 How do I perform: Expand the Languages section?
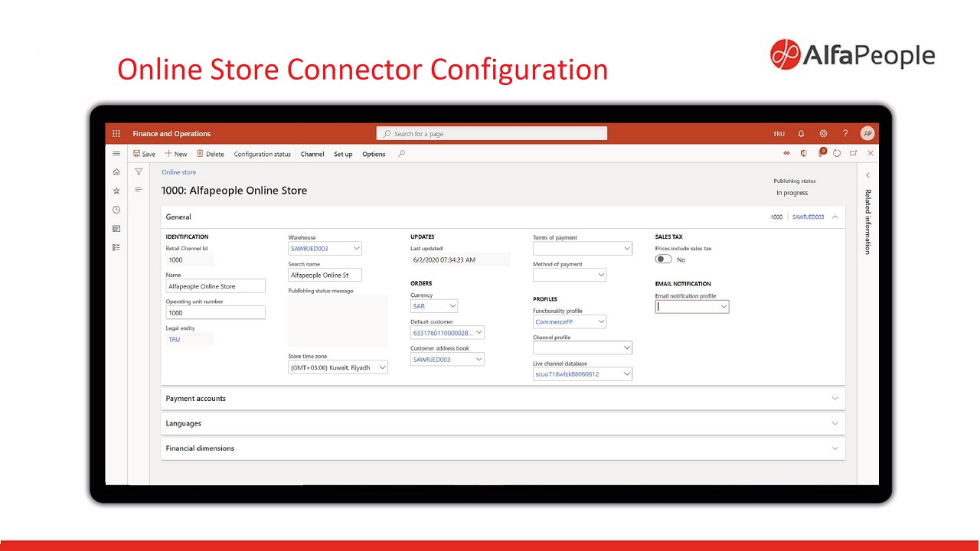coord(503,423)
